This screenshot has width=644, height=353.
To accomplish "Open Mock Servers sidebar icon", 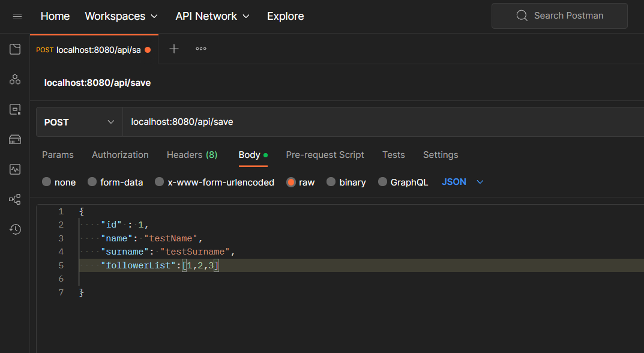I will (x=15, y=139).
